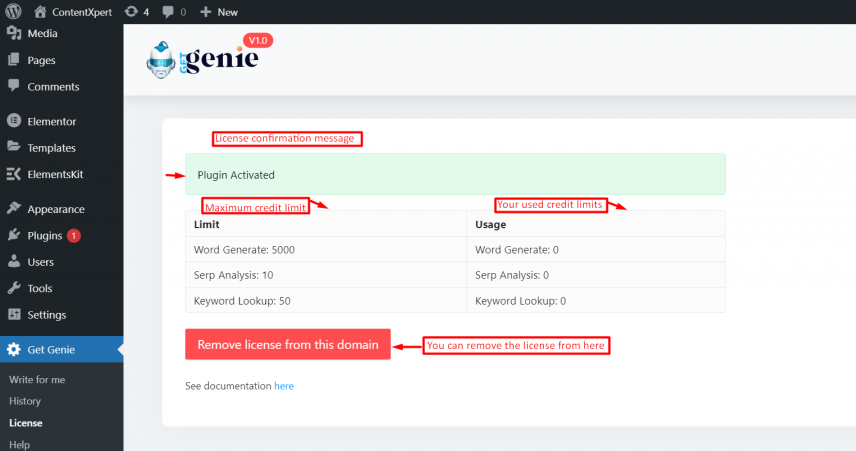Click Remove license from this domain

(288, 344)
